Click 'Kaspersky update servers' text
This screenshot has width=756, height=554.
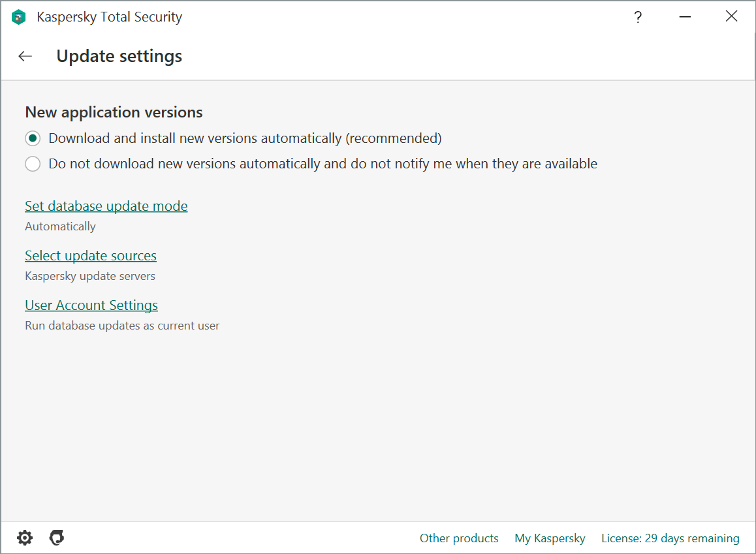point(90,276)
